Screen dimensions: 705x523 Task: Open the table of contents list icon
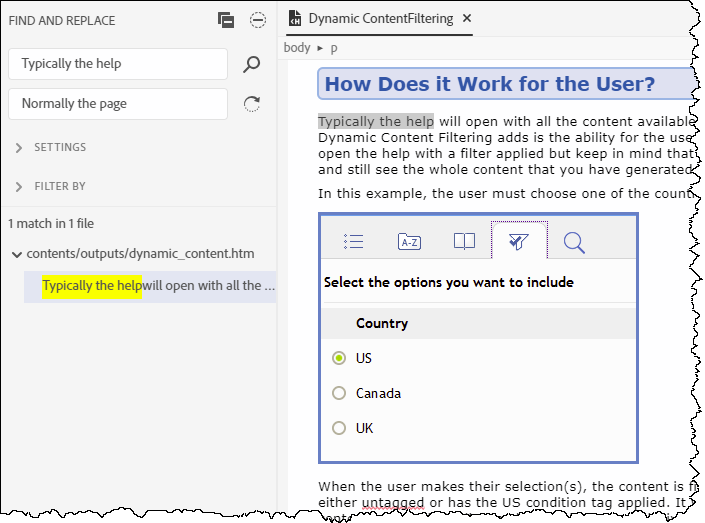coord(352,241)
